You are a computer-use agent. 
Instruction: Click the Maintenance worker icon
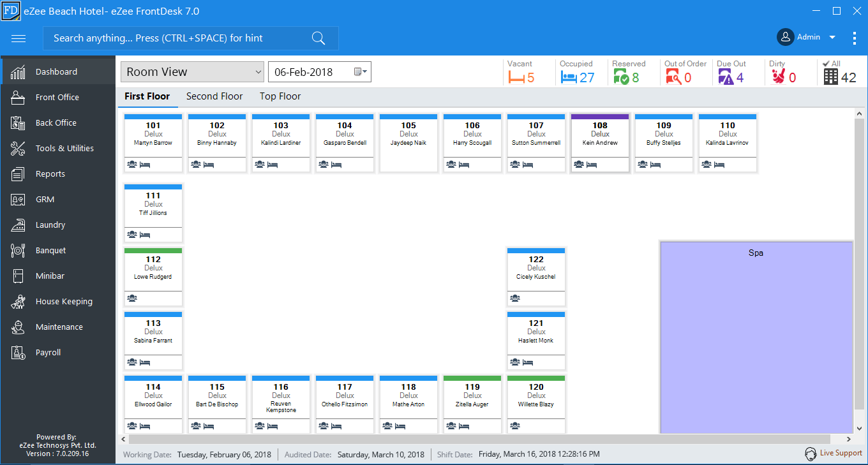(18, 327)
